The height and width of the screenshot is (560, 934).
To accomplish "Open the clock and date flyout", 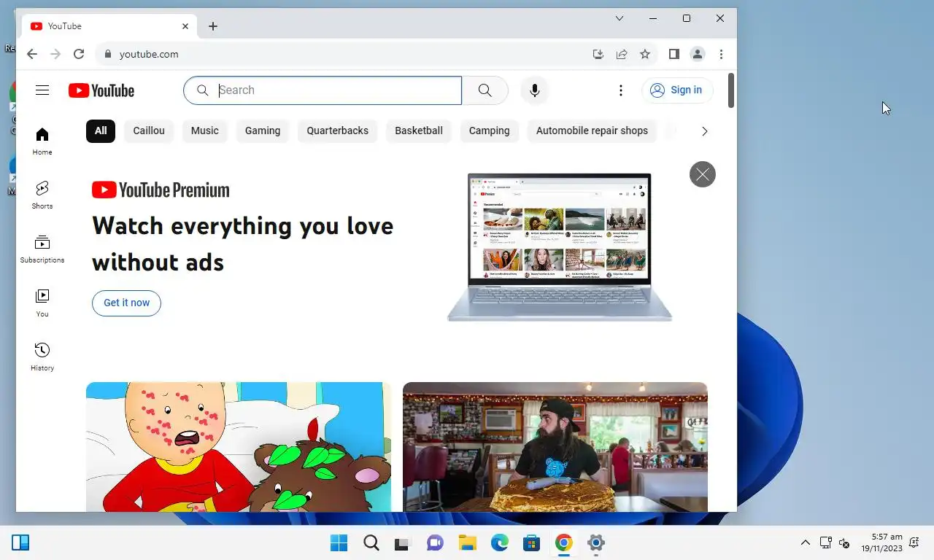I will coord(881,542).
